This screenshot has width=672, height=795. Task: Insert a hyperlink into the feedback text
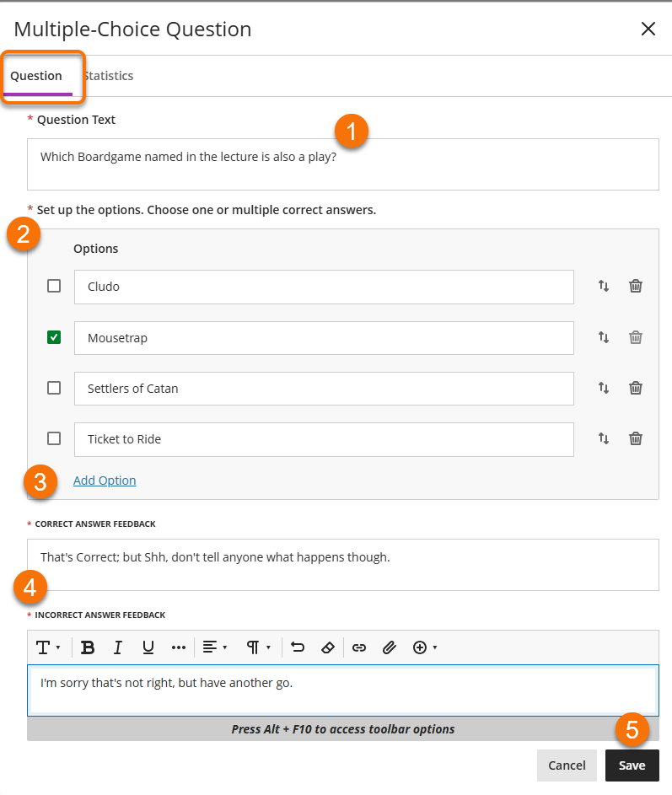click(x=358, y=647)
